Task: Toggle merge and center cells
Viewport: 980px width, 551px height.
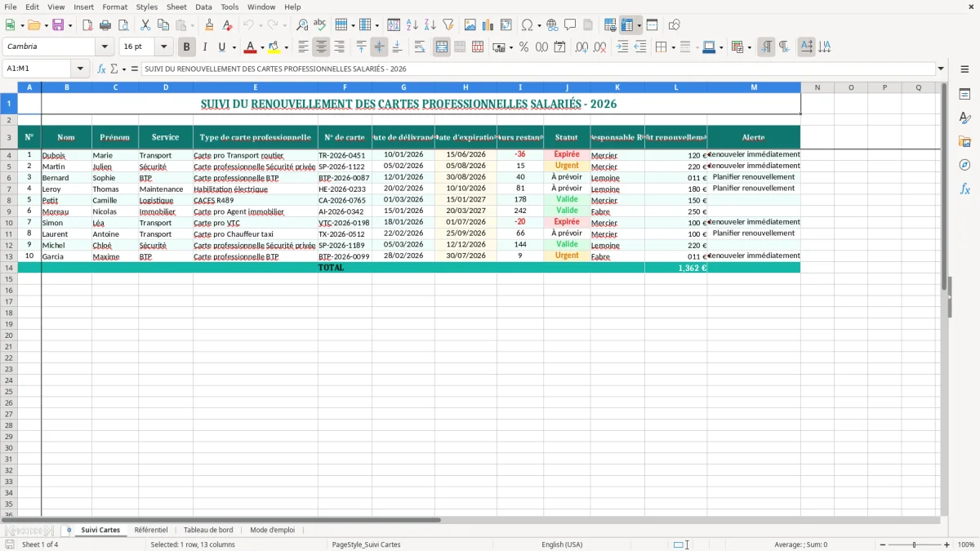Action: pyautogui.click(x=442, y=47)
